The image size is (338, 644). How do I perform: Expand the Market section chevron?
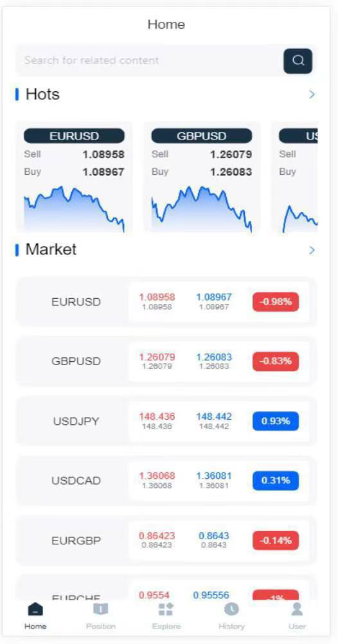(312, 250)
